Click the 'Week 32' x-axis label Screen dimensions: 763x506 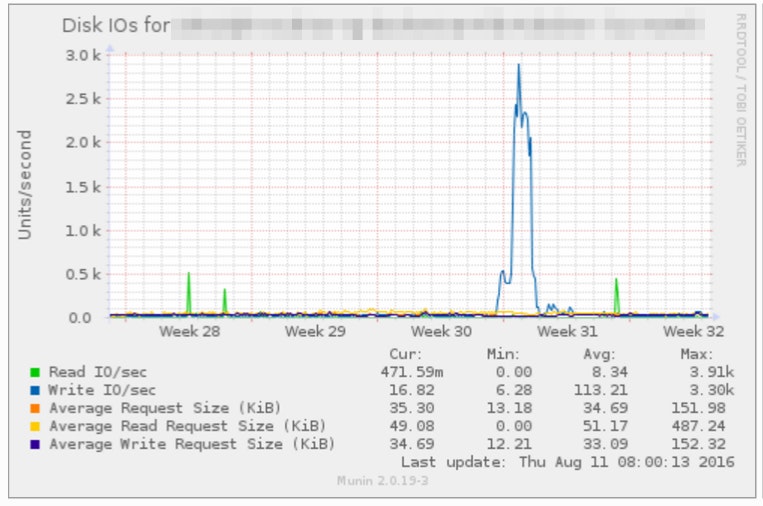coord(693,332)
